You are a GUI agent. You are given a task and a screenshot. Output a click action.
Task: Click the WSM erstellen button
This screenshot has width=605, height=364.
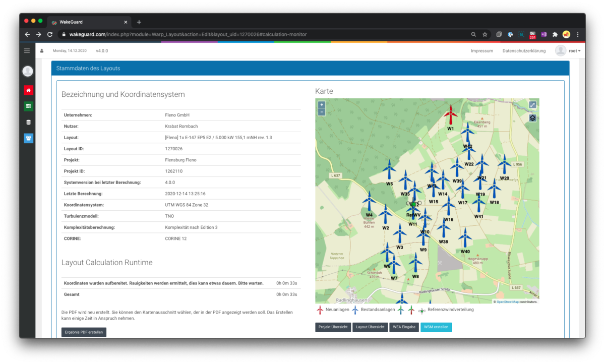(436, 327)
